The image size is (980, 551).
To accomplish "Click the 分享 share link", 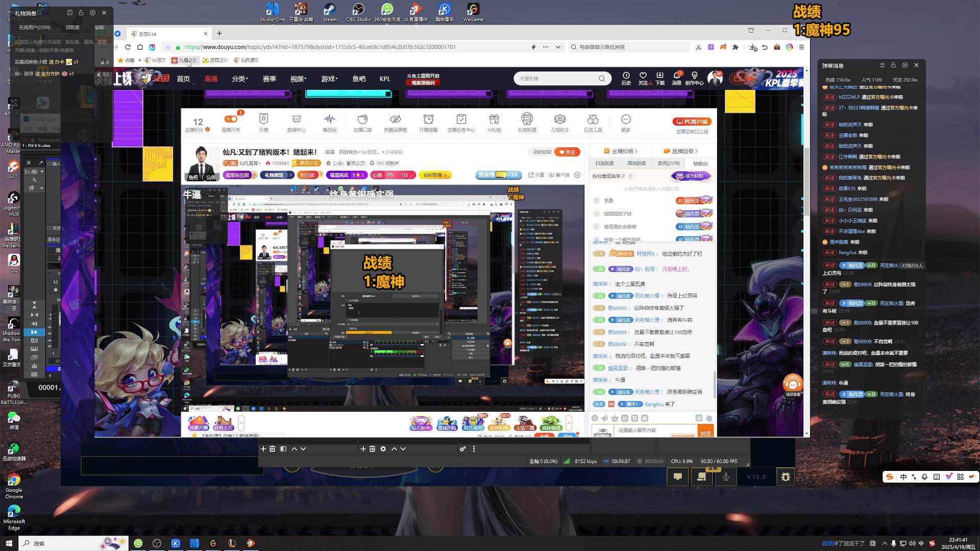I will [x=536, y=175].
